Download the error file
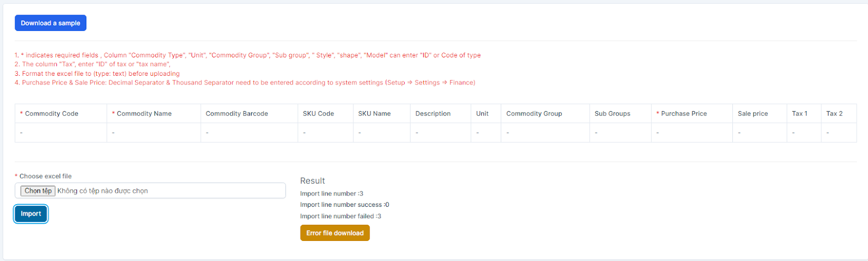Image resolution: width=868 pixels, height=261 pixels. [335, 233]
